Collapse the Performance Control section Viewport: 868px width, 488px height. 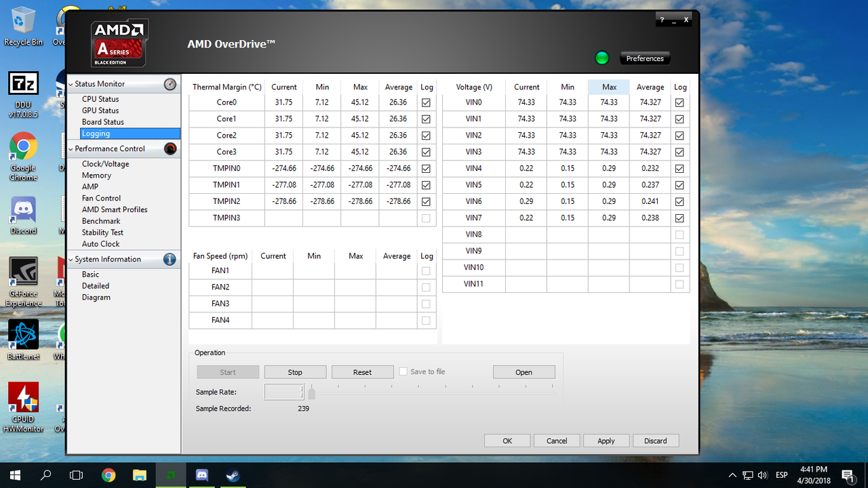tap(71, 148)
